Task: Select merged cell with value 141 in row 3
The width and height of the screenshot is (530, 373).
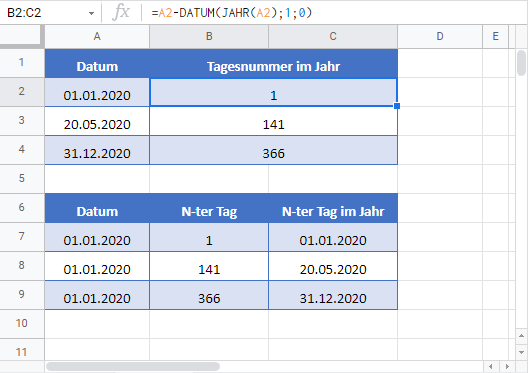Action: coord(273,122)
